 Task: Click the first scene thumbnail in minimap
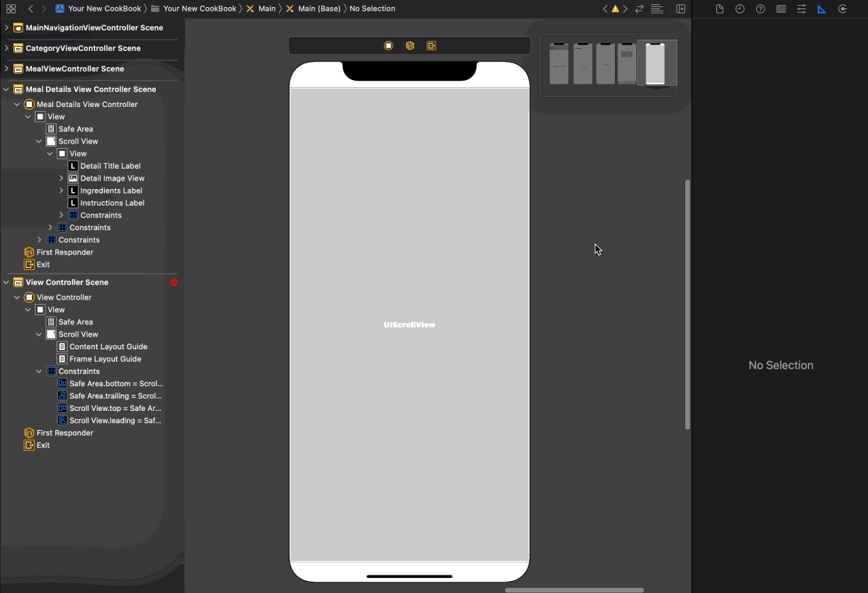click(559, 63)
